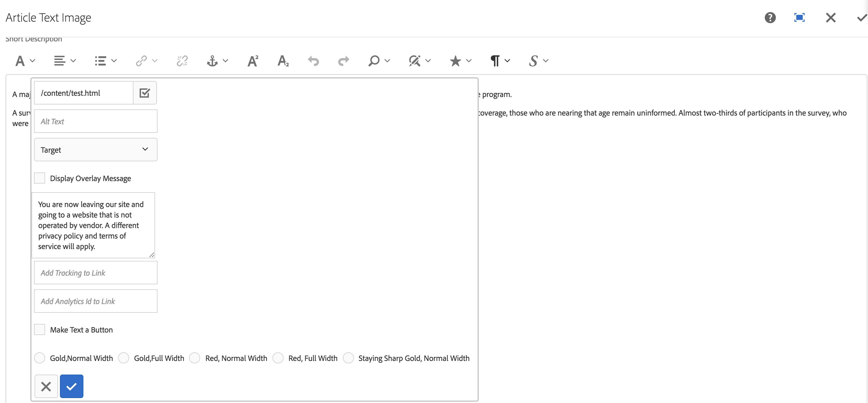Viewport: 868px width, 403px height.
Task: Toggle fullscreen mode icon
Action: [x=799, y=18]
